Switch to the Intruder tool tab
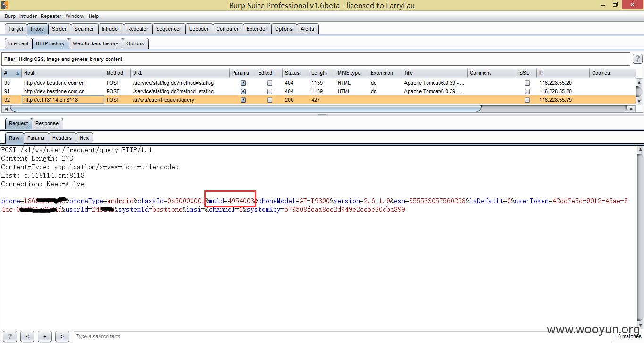644x343 pixels. (x=111, y=29)
